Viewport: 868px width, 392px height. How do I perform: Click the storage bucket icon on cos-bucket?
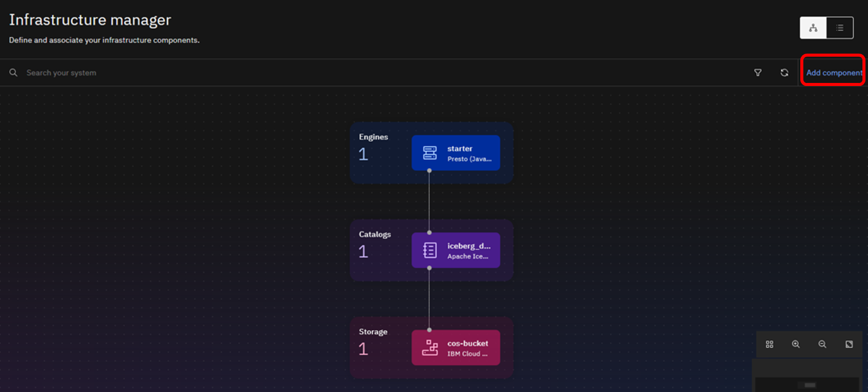(x=429, y=348)
